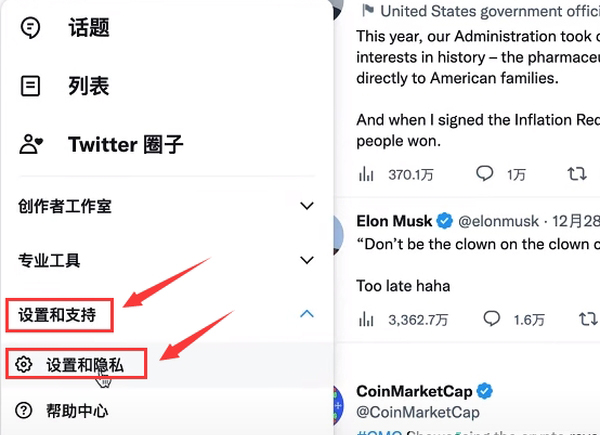Screen dimensions: 600x435
Task: Select 设置和隐私 menu item
Action: point(85,365)
